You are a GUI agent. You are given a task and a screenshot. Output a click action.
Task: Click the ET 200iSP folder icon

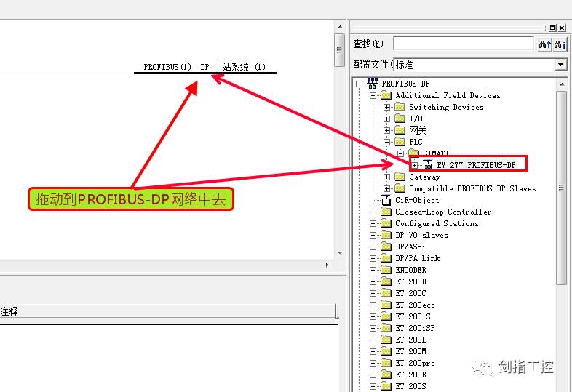[386, 328]
